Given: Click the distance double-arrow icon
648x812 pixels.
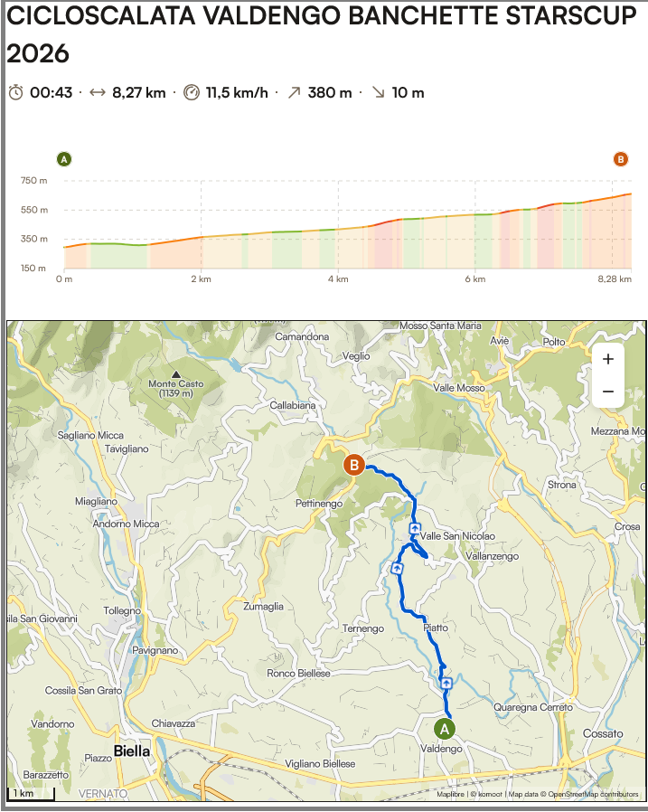Looking at the screenshot, I should pyautogui.click(x=99, y=92).
